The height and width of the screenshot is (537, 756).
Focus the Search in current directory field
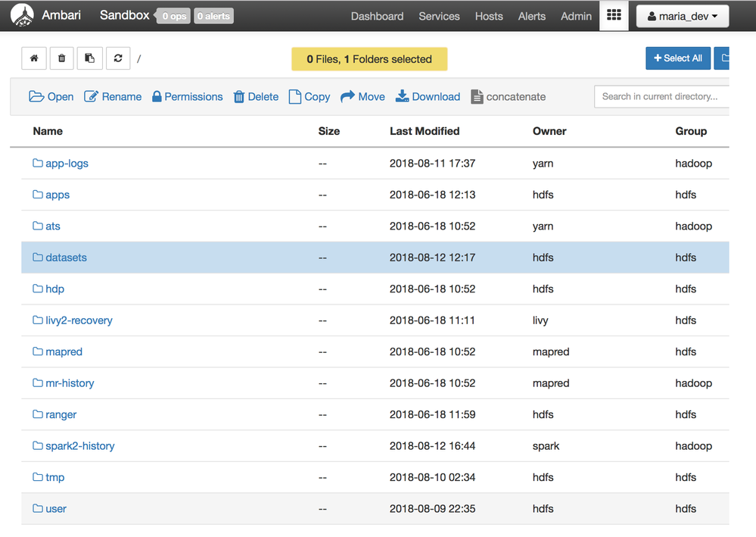coord(661,96)
